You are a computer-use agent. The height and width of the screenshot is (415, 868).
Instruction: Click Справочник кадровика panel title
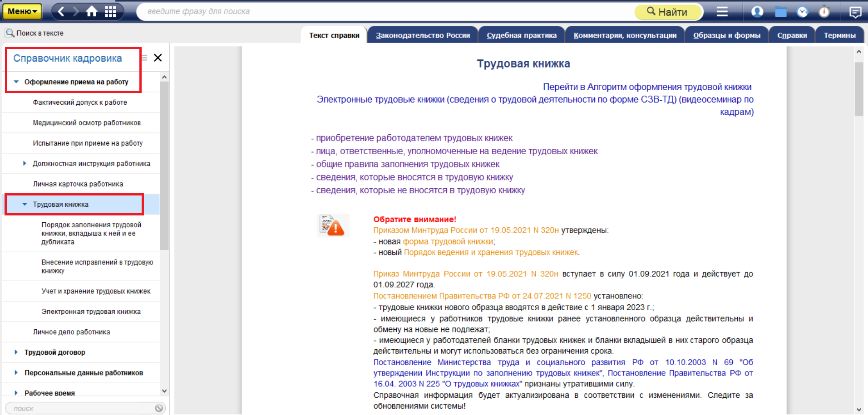pyautogui.click(x=67, y=58)
